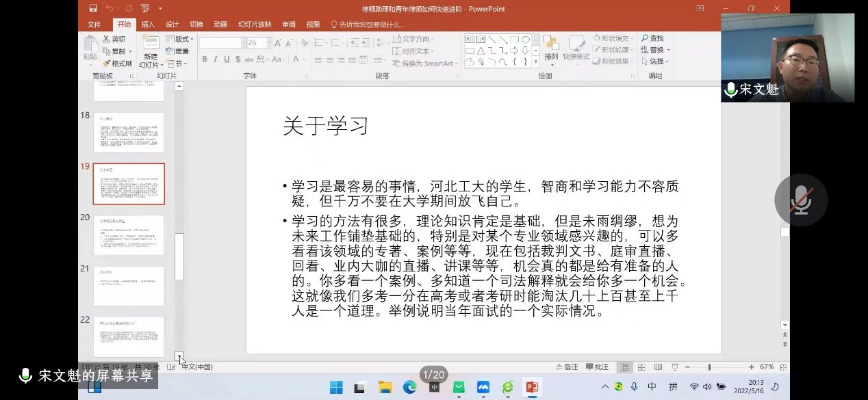This screenshot has height=400, width=868.
Task: Switch to Slide Sorter view icon
Action: [641, 366]
